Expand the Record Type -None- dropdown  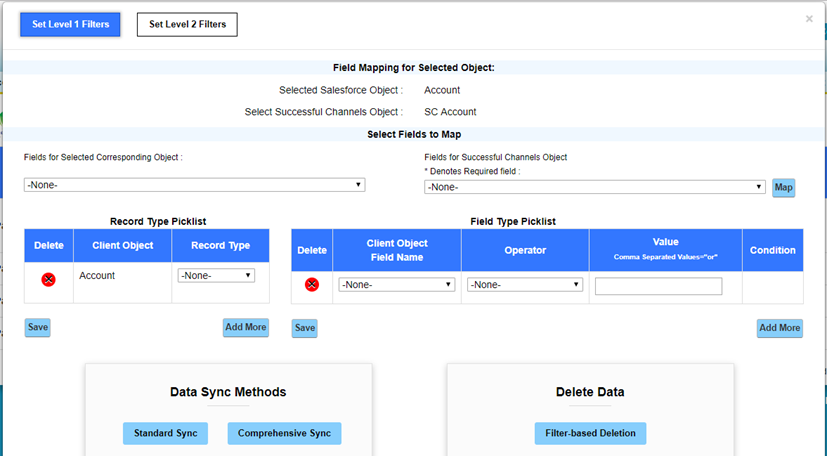coord(216,276)
